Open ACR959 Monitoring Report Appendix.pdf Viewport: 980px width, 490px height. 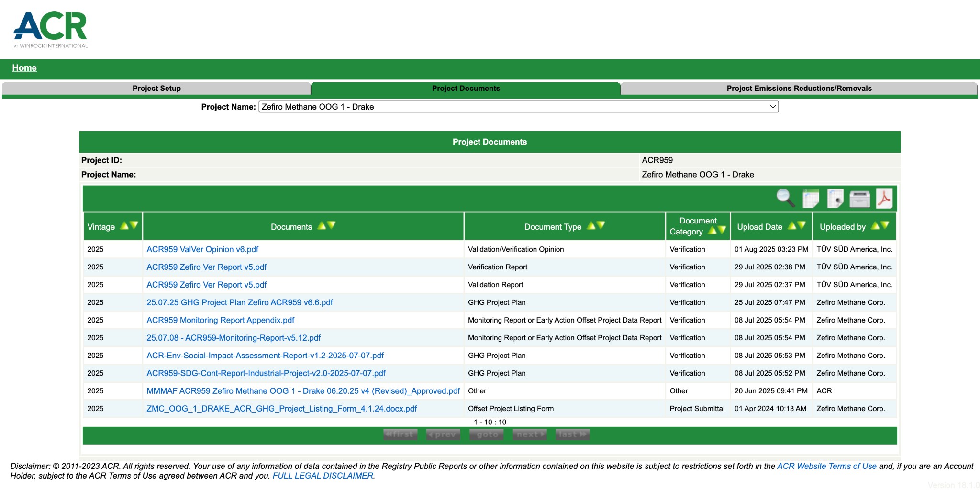point(221,320)
